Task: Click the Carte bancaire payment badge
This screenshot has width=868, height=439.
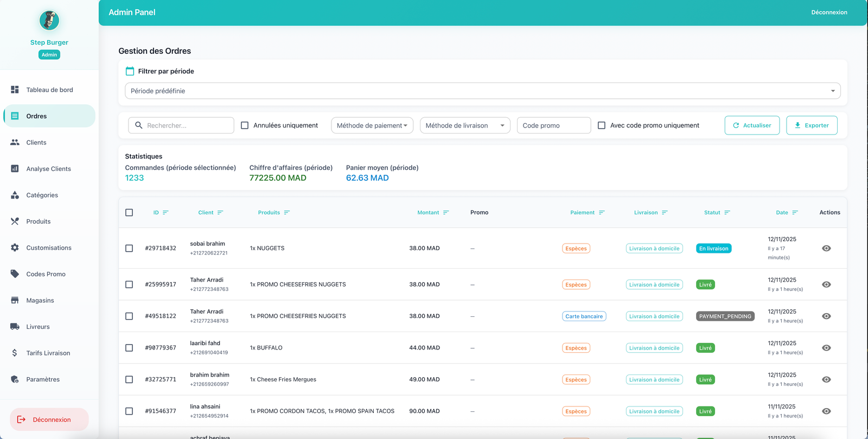Action: coord(584,316)
